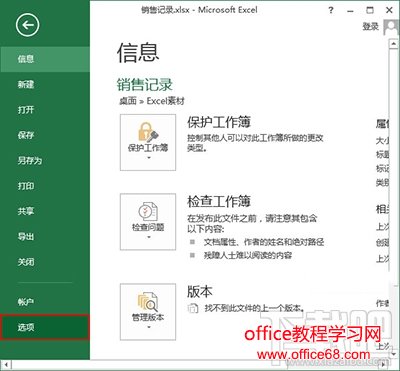
Task: Minimize the Excel window
Action: 350,10
